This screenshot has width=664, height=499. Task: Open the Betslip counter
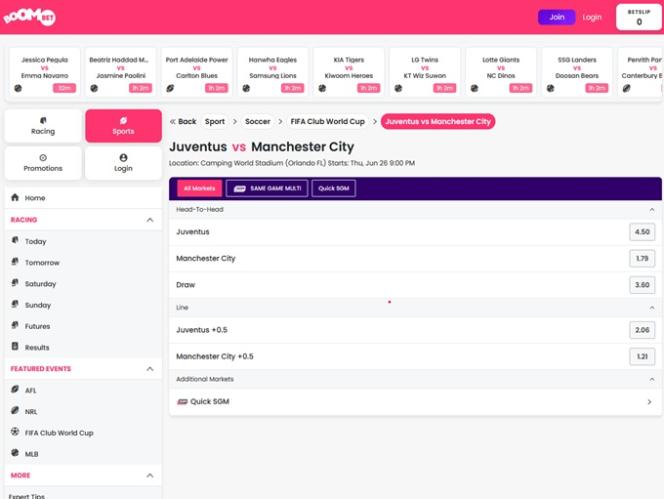tap(639, 17)
